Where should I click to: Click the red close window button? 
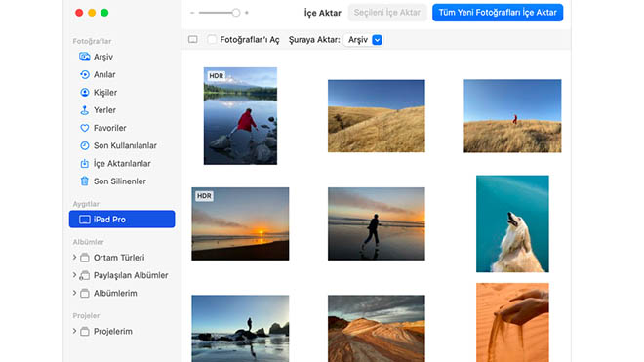79,13
